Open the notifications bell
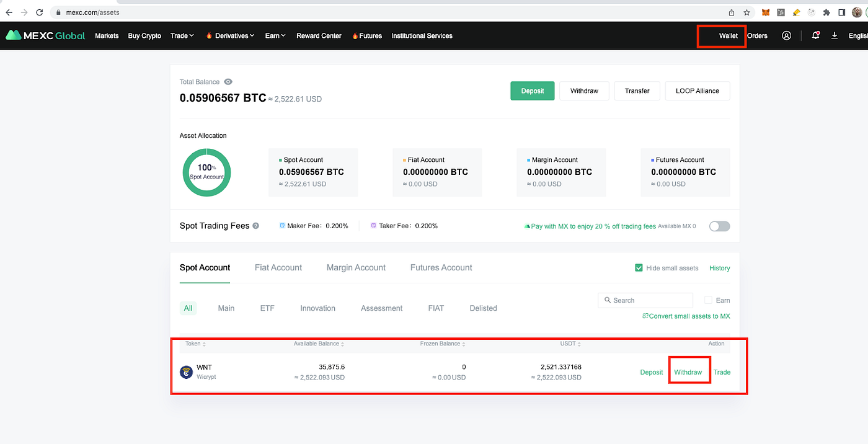 [815, 35]
